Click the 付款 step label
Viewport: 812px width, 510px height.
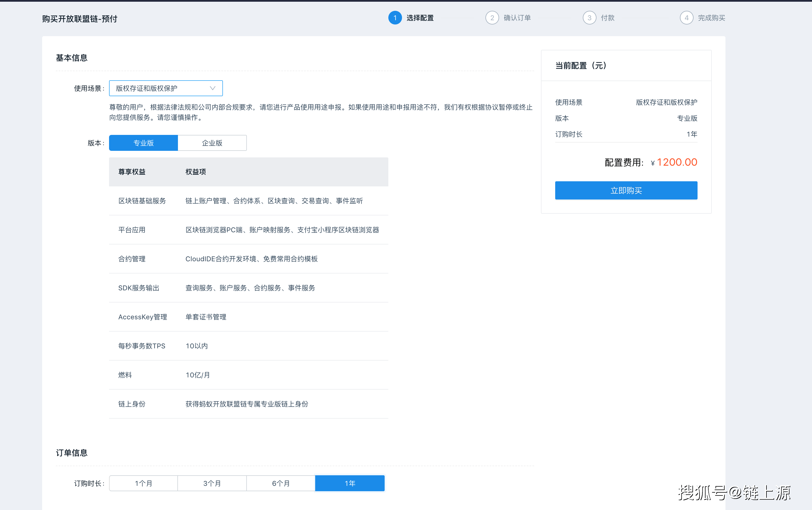(607, 18)
